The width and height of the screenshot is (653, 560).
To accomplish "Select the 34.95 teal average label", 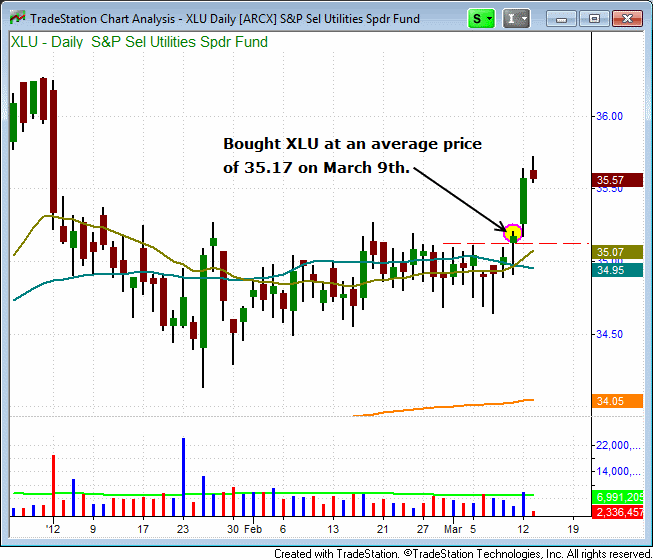I will [x=617, y=270].
